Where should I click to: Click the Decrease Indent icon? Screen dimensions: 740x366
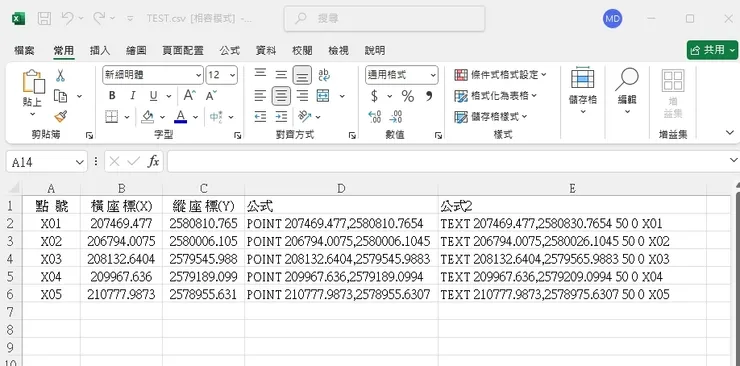260,116
